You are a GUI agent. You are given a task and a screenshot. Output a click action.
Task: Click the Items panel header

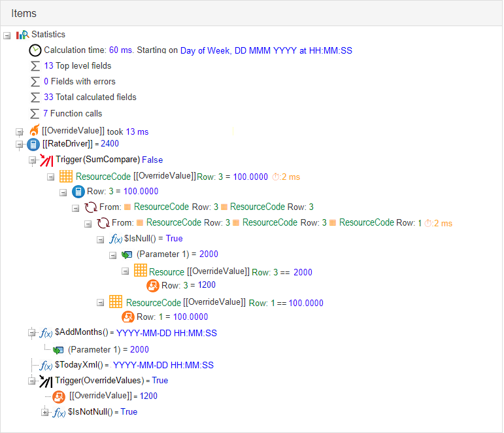pos(24,13)
